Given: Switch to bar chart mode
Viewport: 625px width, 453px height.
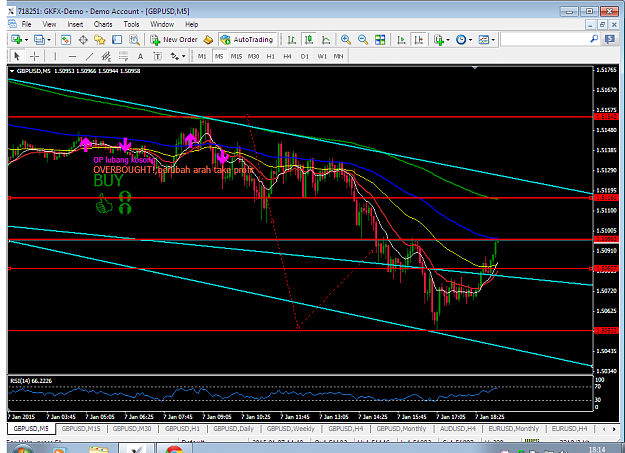Looking at the screenshot, I should (x=292, y=39).
